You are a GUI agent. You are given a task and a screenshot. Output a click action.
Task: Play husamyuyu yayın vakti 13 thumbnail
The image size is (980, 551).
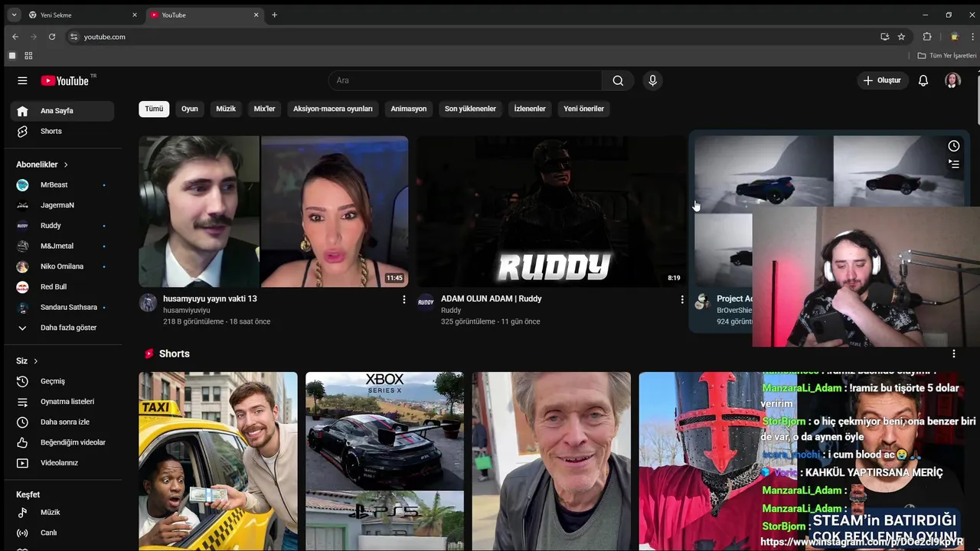pyautogui.click(x=273, y=211)
